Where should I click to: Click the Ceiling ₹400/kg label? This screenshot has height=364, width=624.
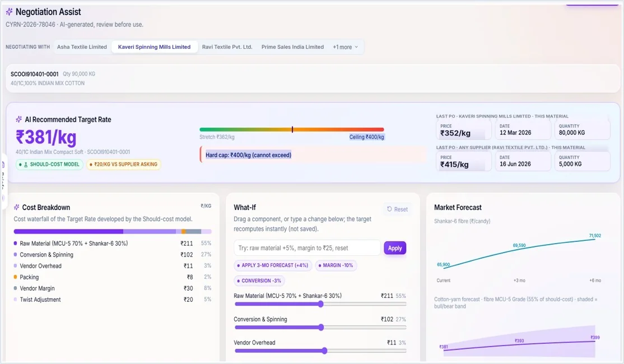[x=366, y=137]
